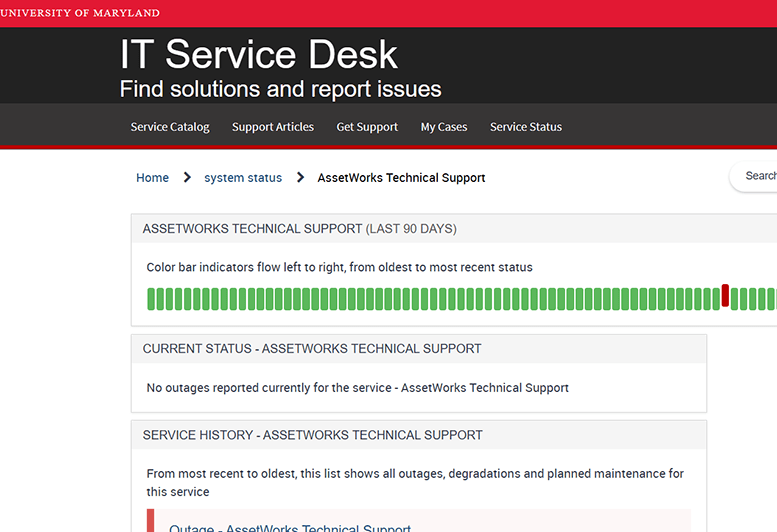Click the Search input field
The width and height of the screenshot is (777, 532).
(x=754, y=176)
